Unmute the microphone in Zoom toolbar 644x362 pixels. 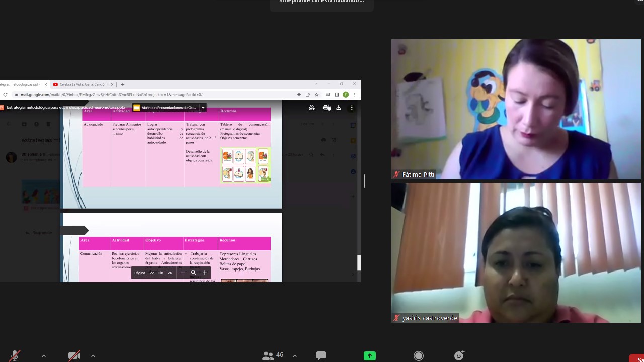click(x=15, y=356)
